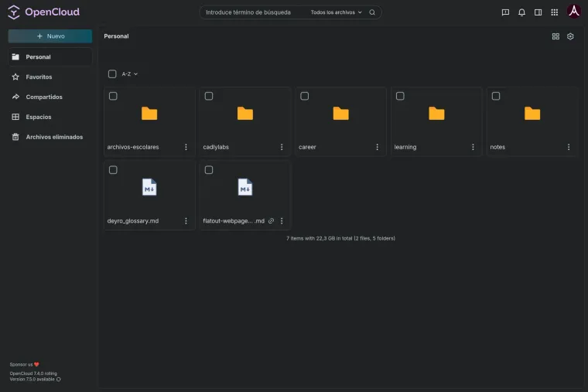This screenshot has height=392, width=588.
Task: Tick the select-all checkbox
Action: (x=112, y=73)
